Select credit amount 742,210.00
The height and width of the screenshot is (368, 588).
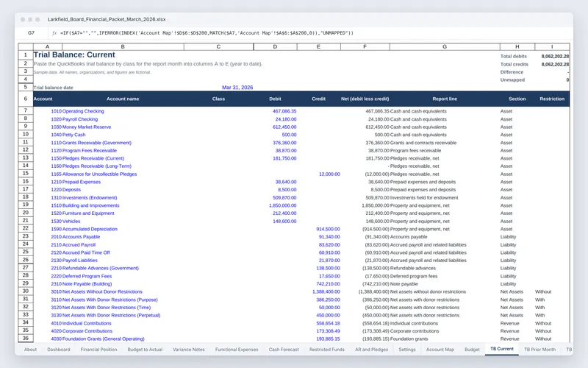click(x=328, y=284)
